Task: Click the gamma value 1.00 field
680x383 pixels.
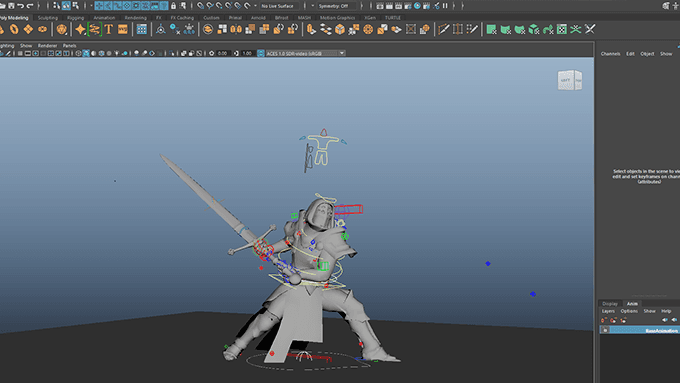Action: coord(247,53)
